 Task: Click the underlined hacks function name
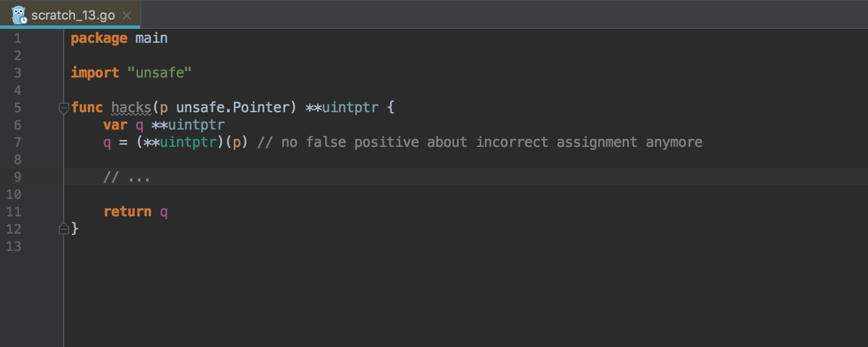pos(131,108)
